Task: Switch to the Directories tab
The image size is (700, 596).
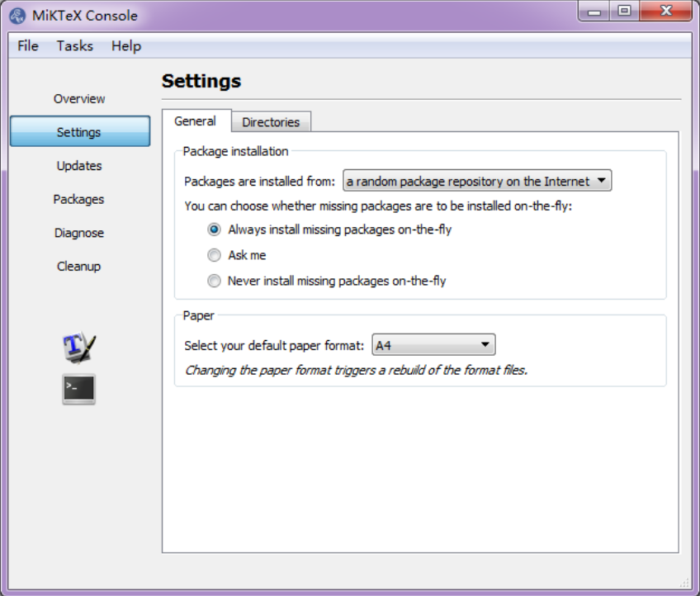Action: (x=271, y=122)
